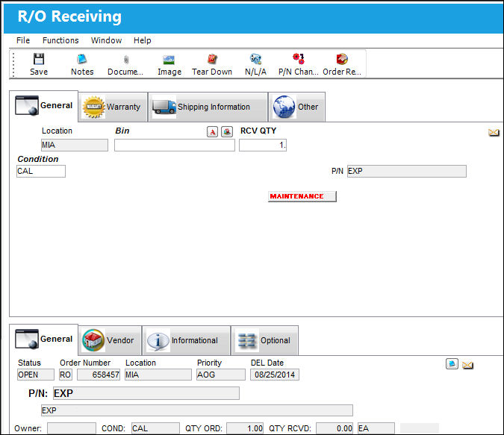The width and height of the screenshot is (504, 435).
Task: Click the envelope icon in upper General panel
Action: [494, 132]
